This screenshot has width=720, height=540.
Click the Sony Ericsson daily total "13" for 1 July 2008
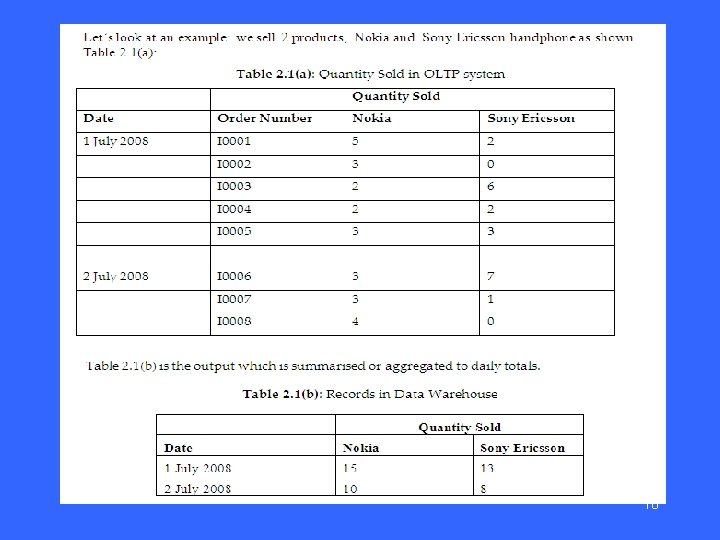pos(487,468)
